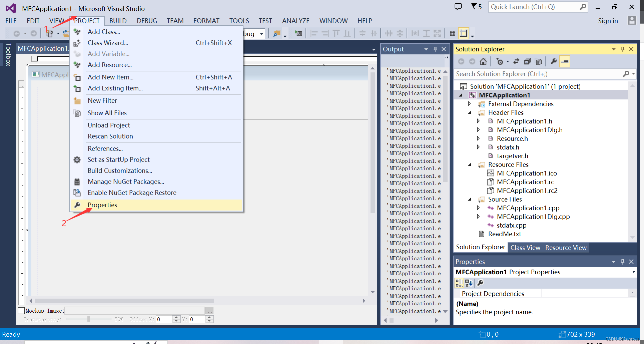Select Properties in the Project menu
Viewport: 644px width, 344px height.
coord(156,205)
